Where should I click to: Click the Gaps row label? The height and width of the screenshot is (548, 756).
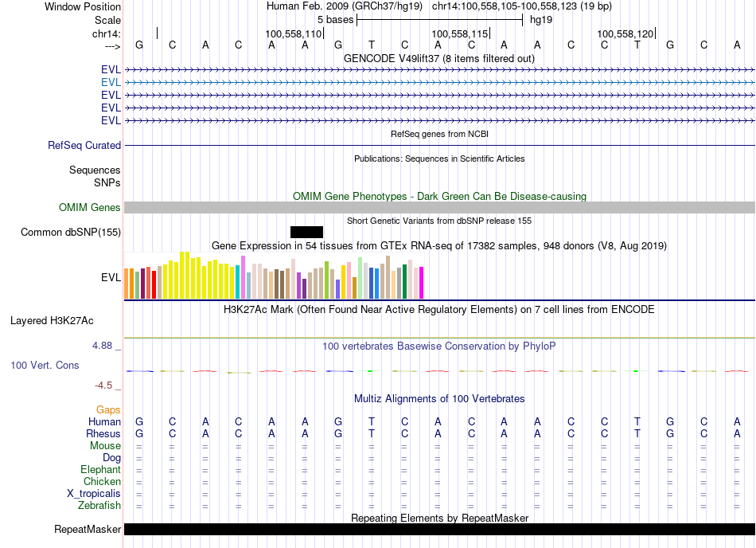[x=108, y=409]
